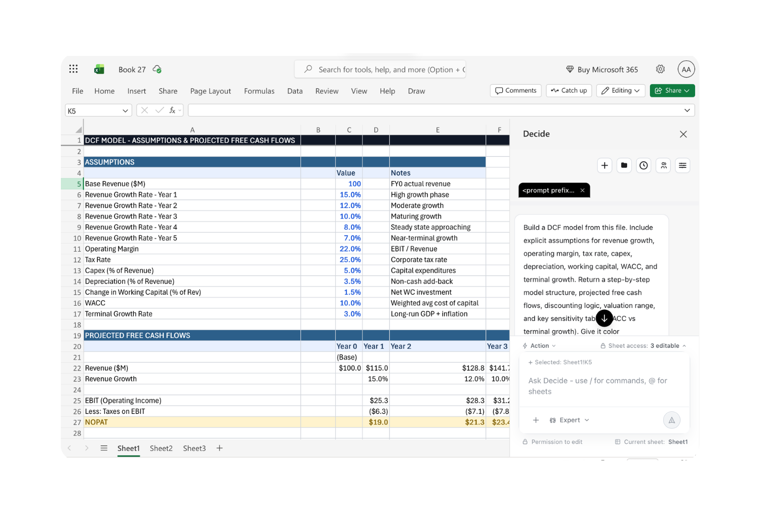Select the Operating Margin 22.0% cell
The image size is (760, 532).
pos(349,249)
